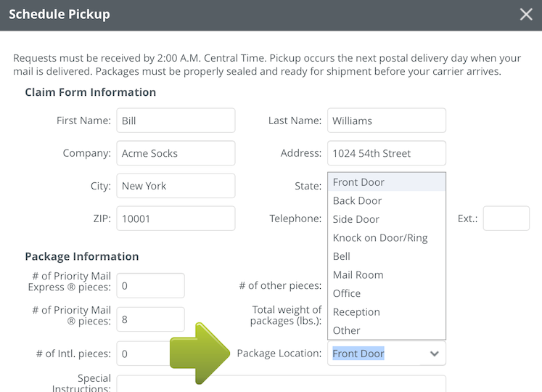The width and height of the screenshot is (542, 392).
Task: Edit the Company field Acme Socks
Action: (176, 153)
